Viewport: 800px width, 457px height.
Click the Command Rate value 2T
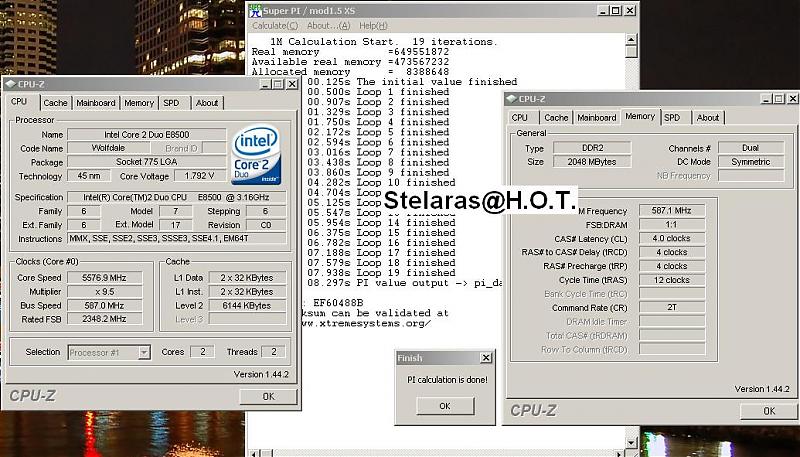(672, 308)
